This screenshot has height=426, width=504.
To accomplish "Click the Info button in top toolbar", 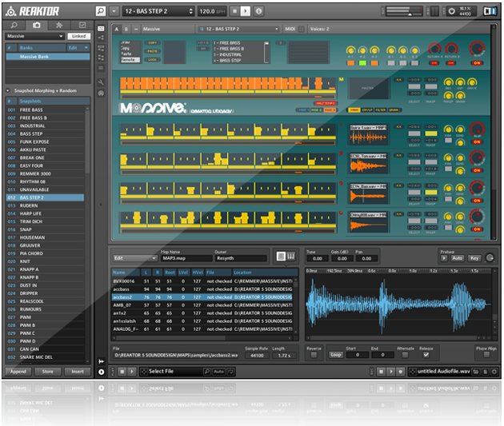I will pyautogui.click(x=258, y=11).
